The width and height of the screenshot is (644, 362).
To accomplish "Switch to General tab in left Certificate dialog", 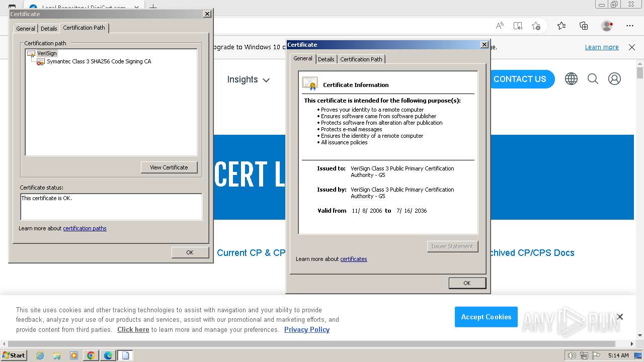I will point(26,29).
